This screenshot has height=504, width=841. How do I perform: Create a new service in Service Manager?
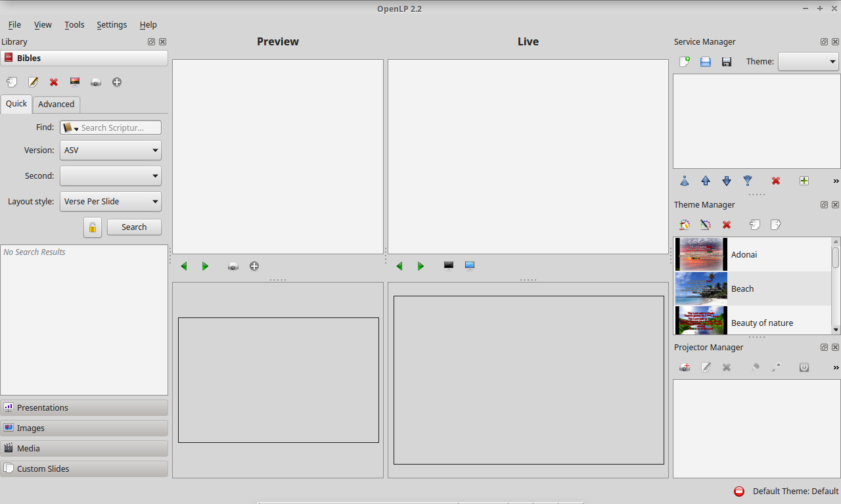(x=685, y=62)
